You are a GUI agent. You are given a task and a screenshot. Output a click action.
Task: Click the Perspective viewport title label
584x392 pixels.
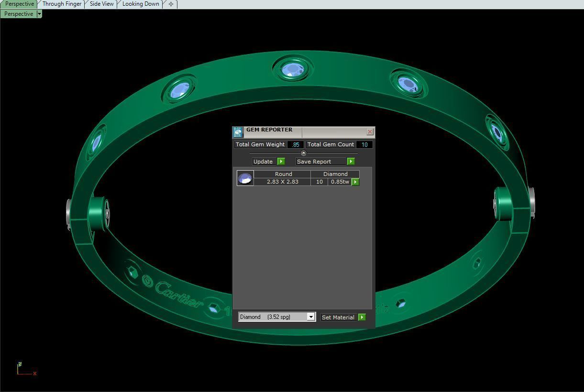point(19,14)
